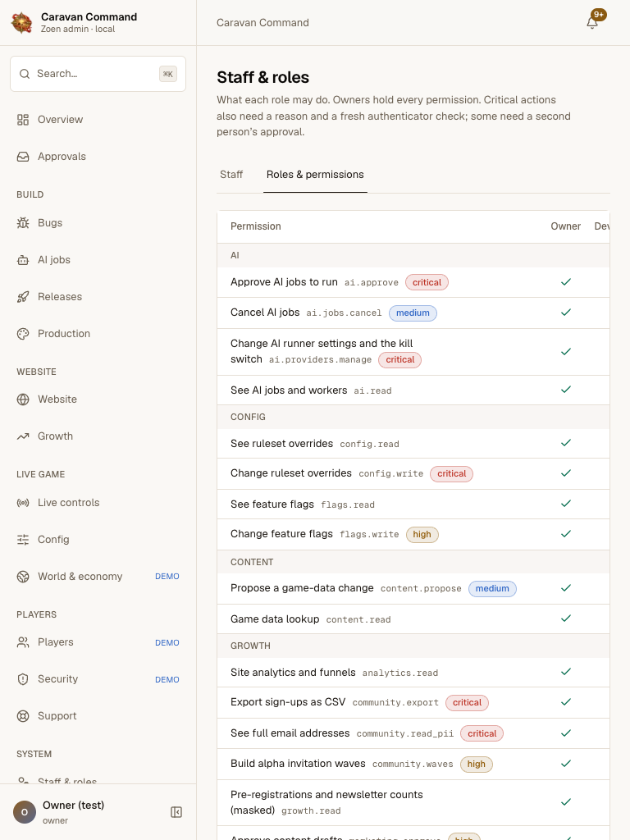
Task: Go to Live controls
Action: click(98, 503)
